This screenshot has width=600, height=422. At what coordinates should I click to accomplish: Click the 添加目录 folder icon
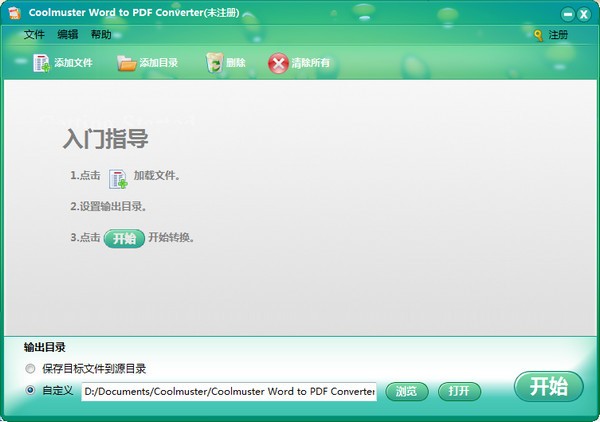[126, 64]
